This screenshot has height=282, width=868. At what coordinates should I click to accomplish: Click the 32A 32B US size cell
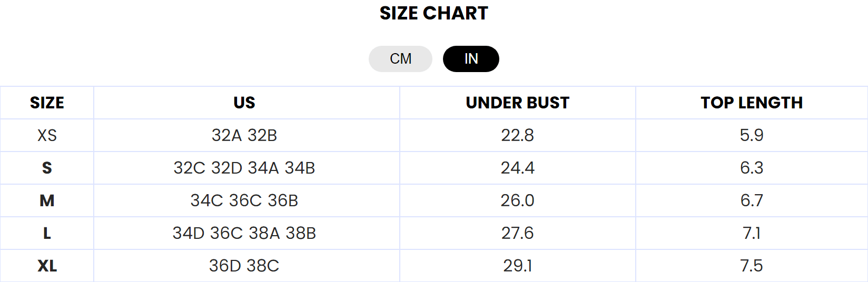pos(244,135)
